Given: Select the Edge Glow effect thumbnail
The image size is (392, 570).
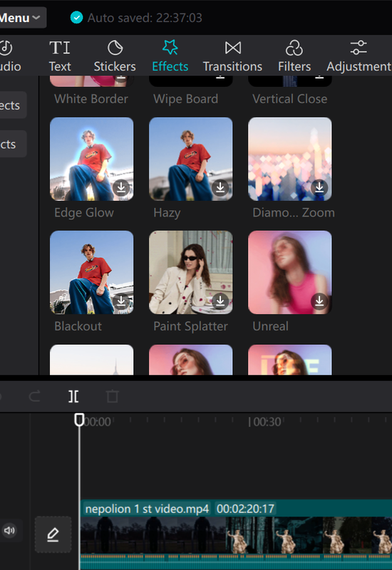Looking at the screenshot, I should click(92, 159).
